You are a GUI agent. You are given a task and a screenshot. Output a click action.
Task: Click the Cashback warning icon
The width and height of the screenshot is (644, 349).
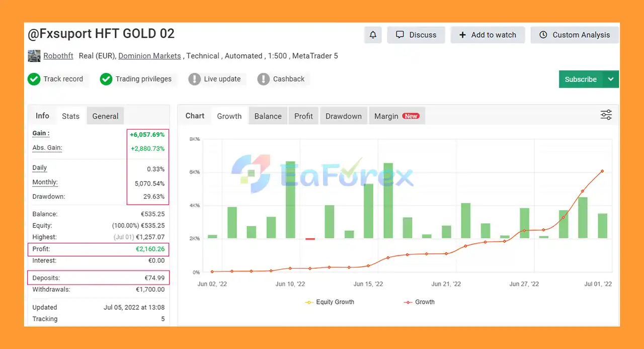click(x=263, y=79)
